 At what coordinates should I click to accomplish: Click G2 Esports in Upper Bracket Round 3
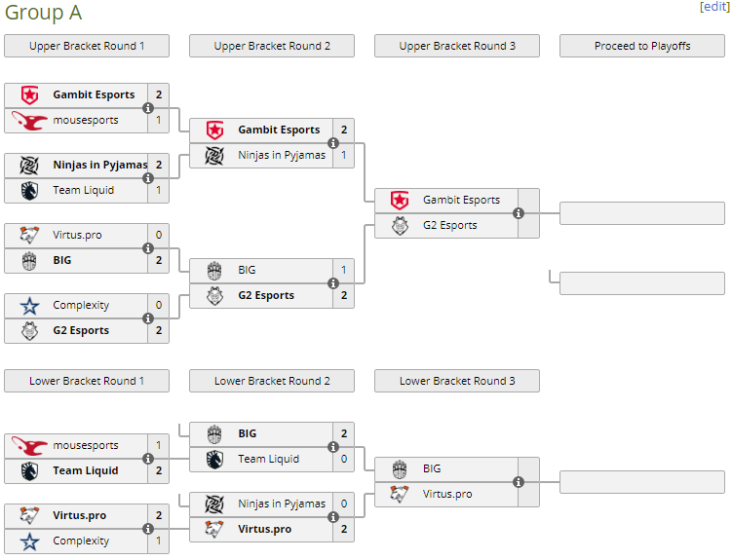point(449,226)
